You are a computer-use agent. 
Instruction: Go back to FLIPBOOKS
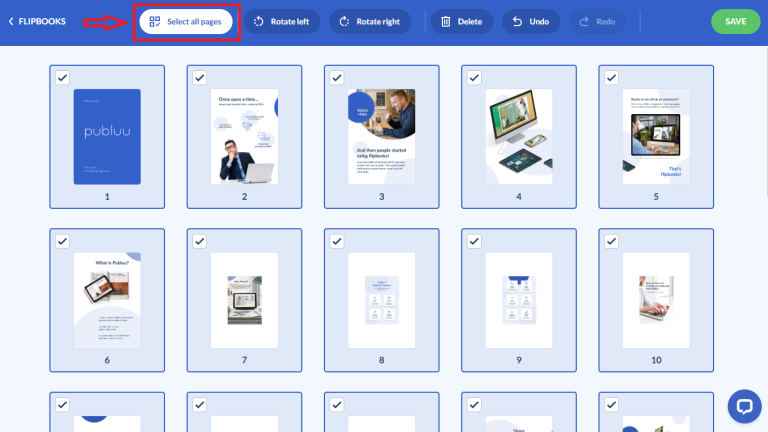coord(37,22)
